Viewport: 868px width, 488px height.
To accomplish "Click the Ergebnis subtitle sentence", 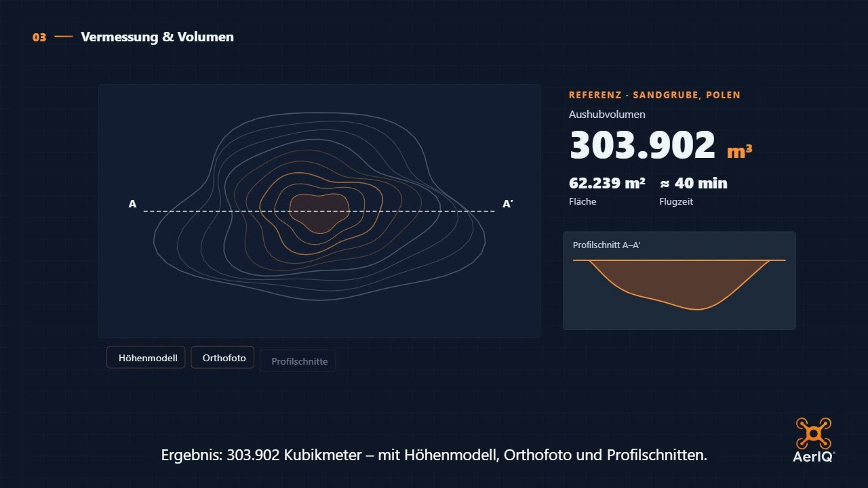I will [x=434, y=455].
